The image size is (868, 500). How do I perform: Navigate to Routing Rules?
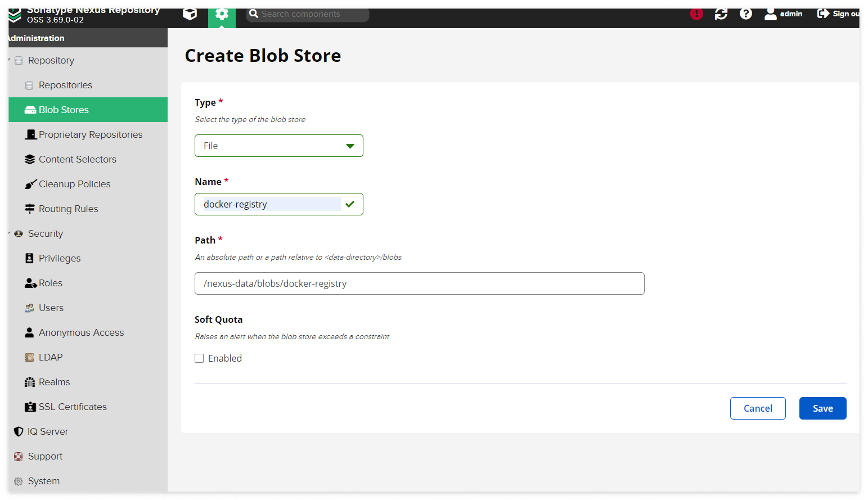69,209
